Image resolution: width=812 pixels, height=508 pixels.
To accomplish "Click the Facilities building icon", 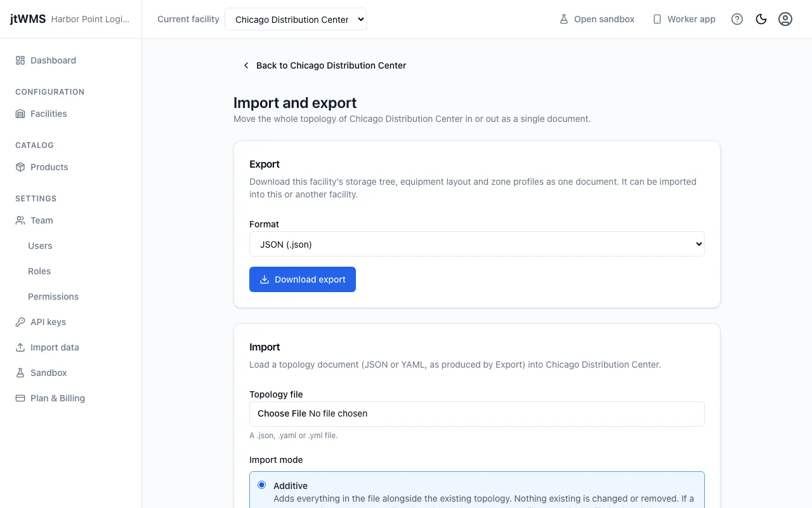I will tap(20, 114).
